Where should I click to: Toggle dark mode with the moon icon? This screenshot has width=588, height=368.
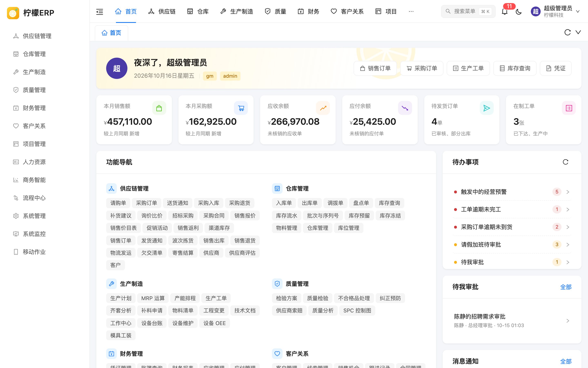tap(519, 11)
